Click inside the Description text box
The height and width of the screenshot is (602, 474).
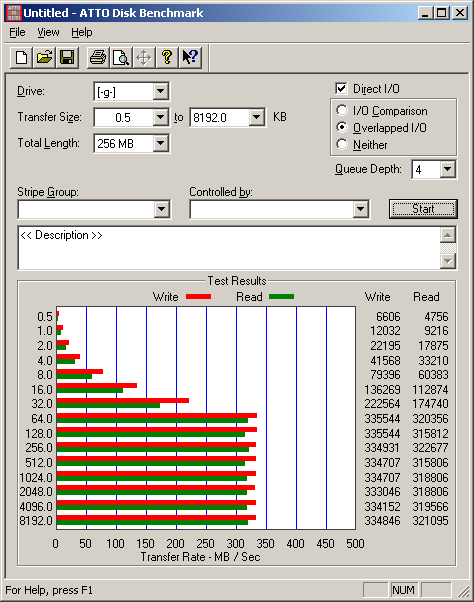pyautogui.click(x=229, y=248)
